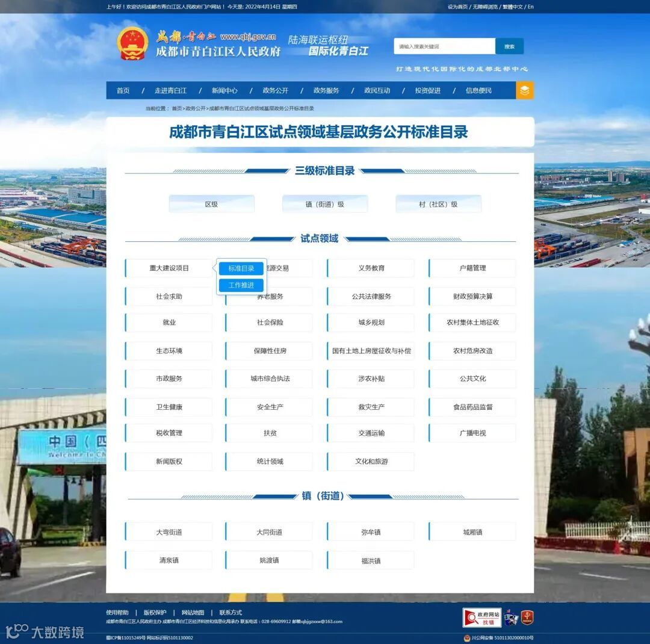Open the 社会保险 field
The width and height of the screenshot is (650, 644).
[270, 322]
